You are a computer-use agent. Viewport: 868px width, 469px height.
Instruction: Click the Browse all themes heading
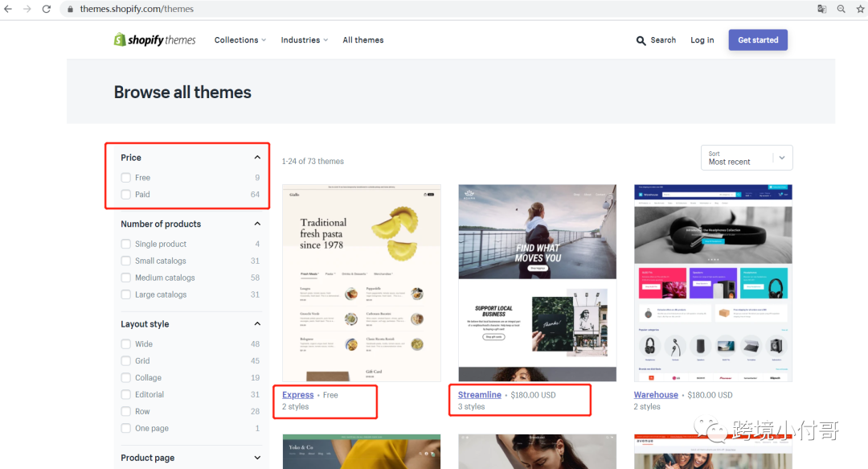[182, 92]
